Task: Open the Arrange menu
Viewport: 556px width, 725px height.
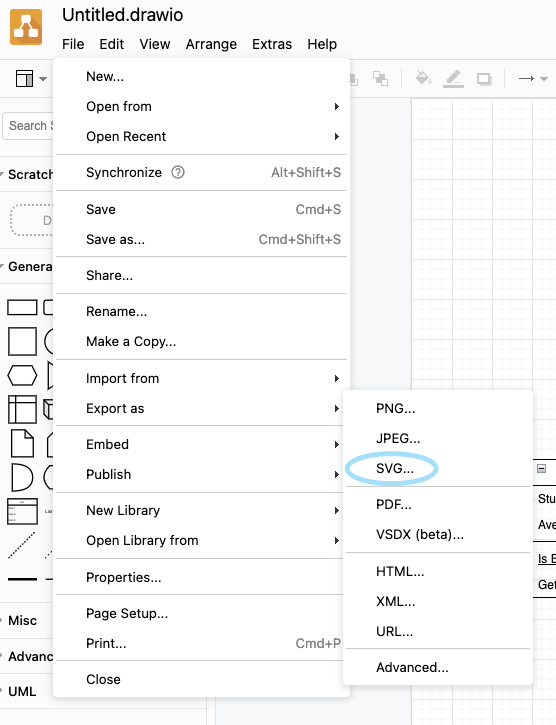Action: pos(211,44)
